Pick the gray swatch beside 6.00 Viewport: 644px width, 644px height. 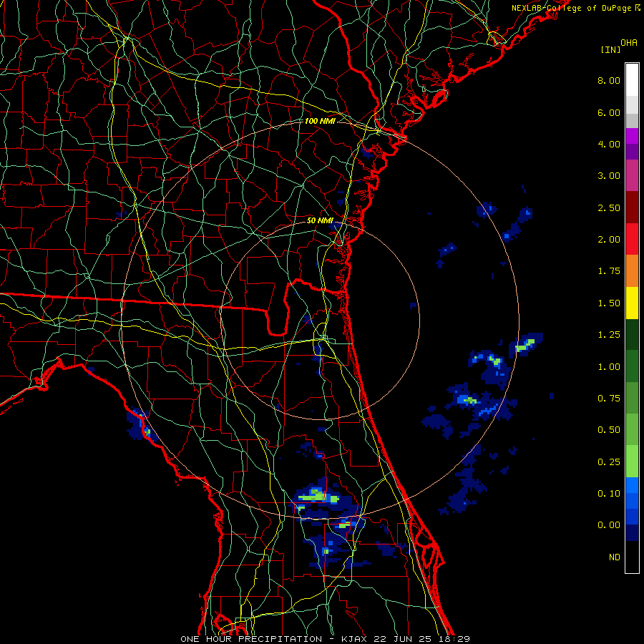[x=632, y=120]
